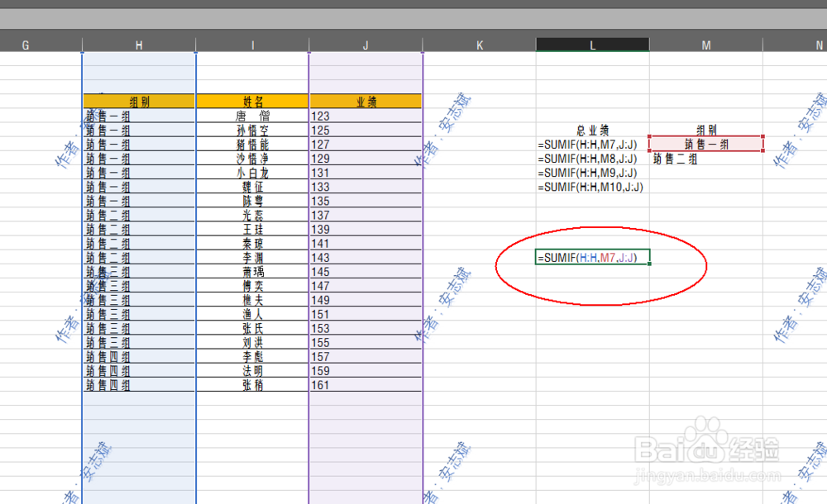The height and width of the screenshot is (504, 827).
Task: Select the cell containing 123
Action: pos(366,116)
